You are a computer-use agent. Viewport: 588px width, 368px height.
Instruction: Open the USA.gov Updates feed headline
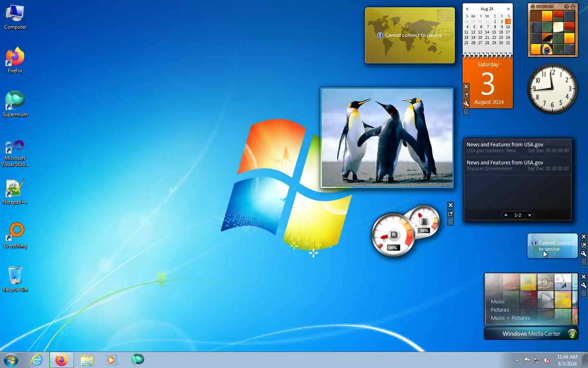pos(517,147)
